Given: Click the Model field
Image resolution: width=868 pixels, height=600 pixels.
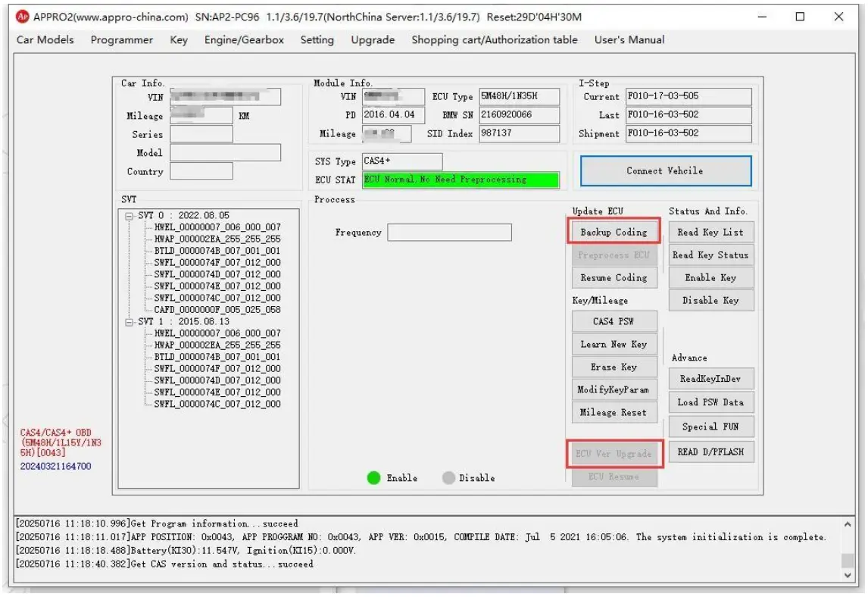Looking at the screenshot, I should tap(225, 153).
